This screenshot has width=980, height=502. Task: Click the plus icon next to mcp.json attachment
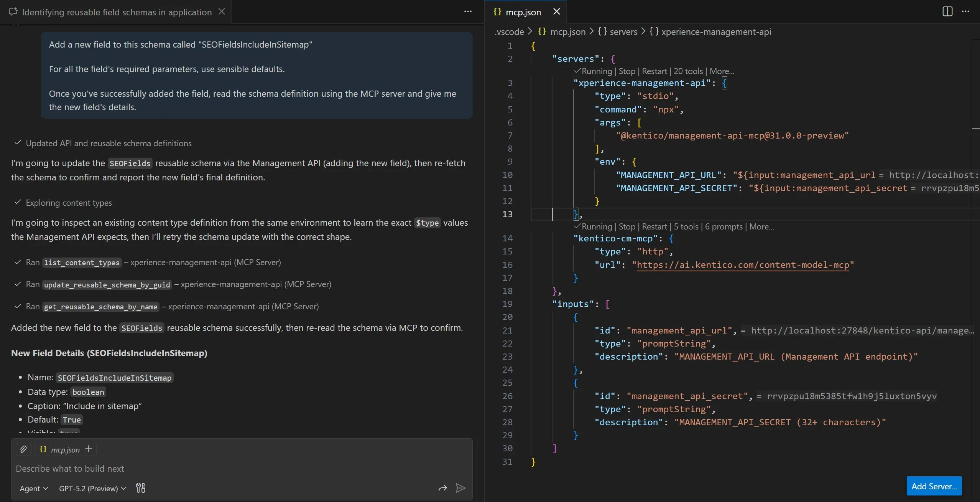tap(89, 449)
